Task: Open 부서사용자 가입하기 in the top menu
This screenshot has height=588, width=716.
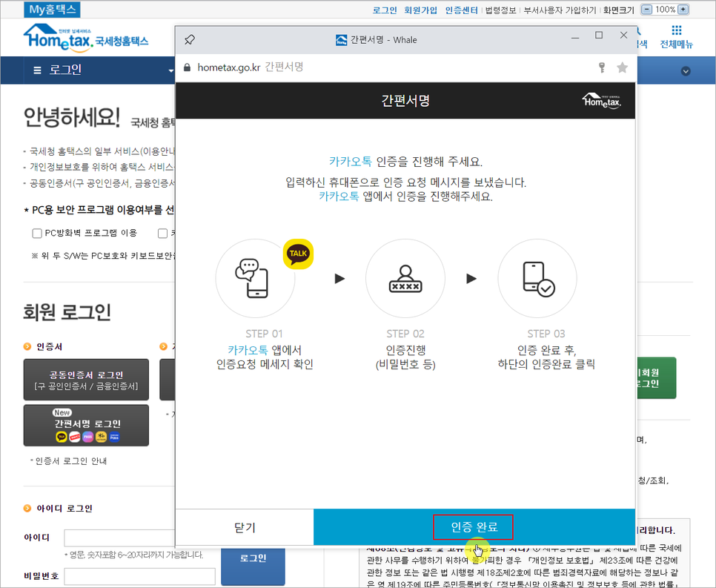Action: click(560, 10)
